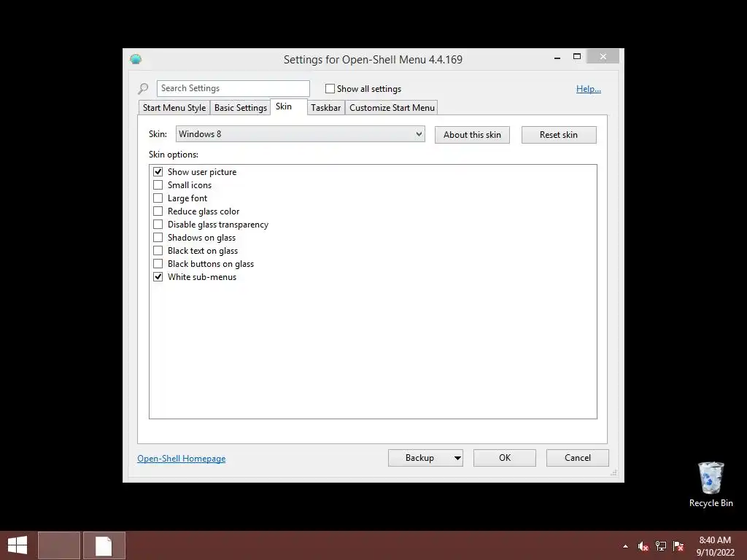Click OK to apply settings
The width and height of the screenshot is (747, 560).
click(505, 458)
